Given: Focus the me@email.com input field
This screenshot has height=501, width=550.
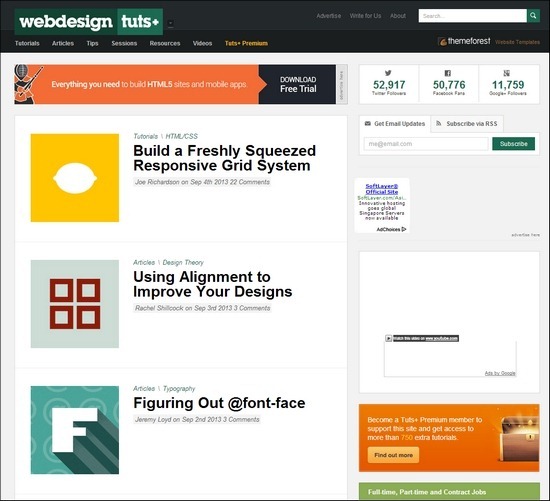Looking at the screenshot, I should [426, 144].
